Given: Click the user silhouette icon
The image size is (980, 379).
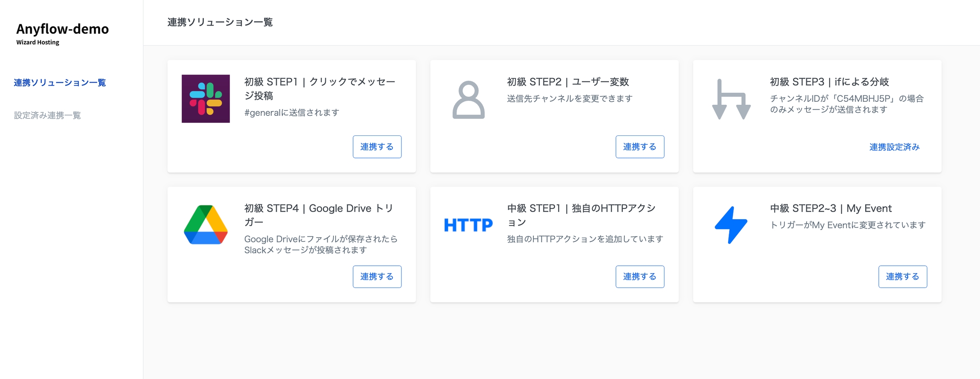Looking at the screenshot, I should [x=468, y=100].
